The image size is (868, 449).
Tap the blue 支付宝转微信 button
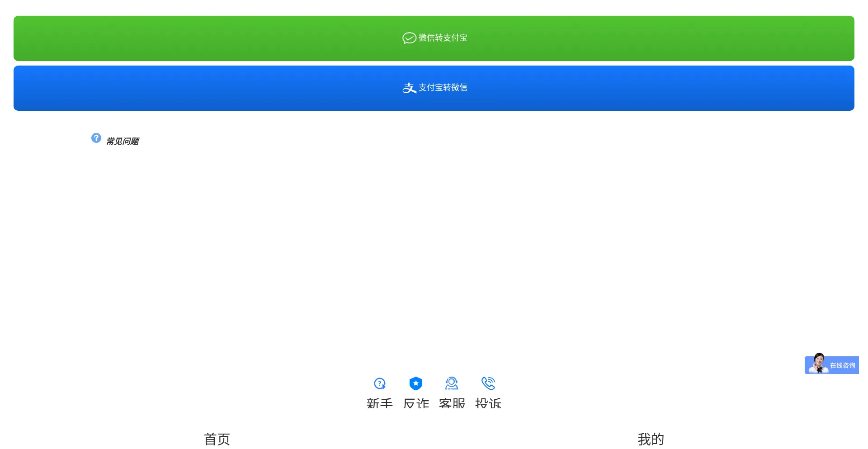click(x=434, y=88)
